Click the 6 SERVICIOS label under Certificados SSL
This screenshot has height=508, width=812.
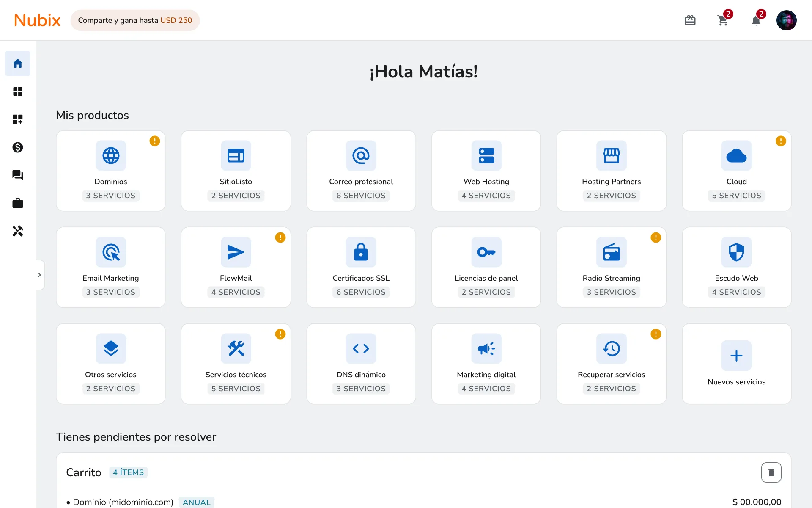361,292
